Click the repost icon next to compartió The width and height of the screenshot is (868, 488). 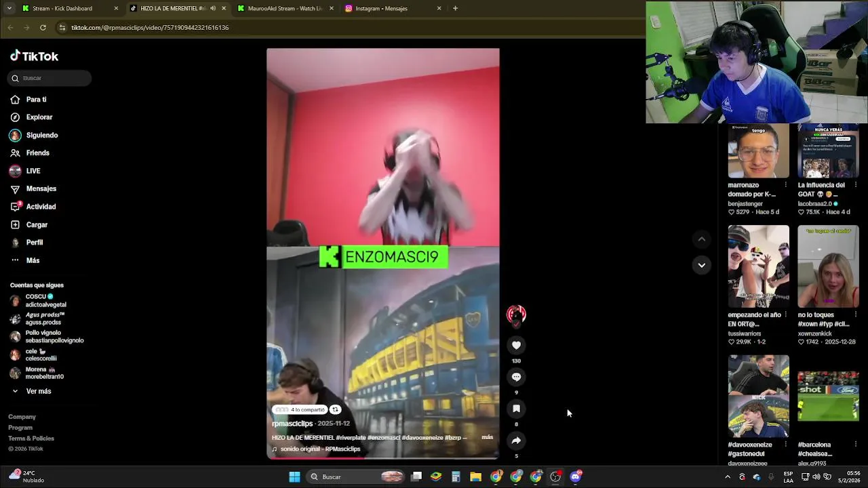pyautogui.click(x=335, y=409)
